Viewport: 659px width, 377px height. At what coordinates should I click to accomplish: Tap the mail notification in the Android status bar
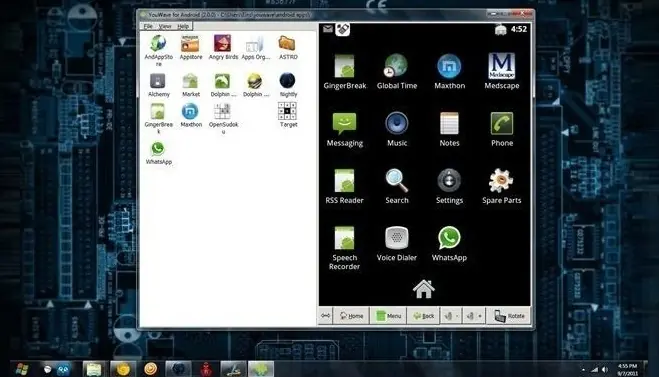tap(328, 29)
